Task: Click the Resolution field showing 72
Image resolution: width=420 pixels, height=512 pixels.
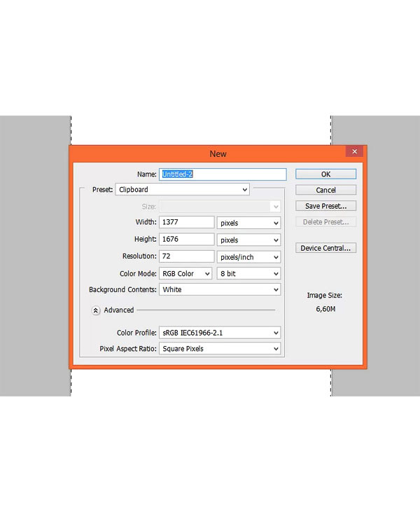Action: coord(186,256)
